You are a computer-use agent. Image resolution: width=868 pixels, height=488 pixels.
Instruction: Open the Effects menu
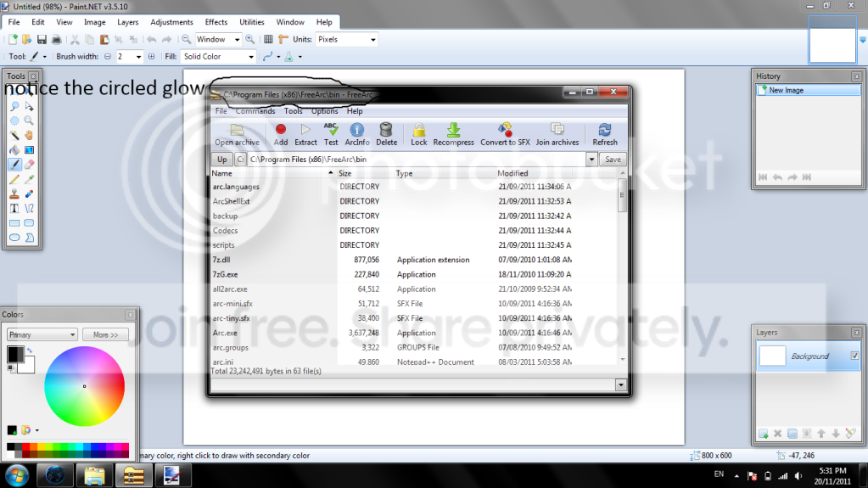[216, 22]
